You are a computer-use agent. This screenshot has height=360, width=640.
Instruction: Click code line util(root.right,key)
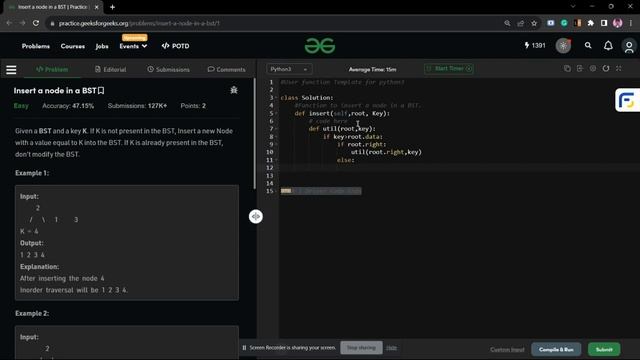coord(386,152)
